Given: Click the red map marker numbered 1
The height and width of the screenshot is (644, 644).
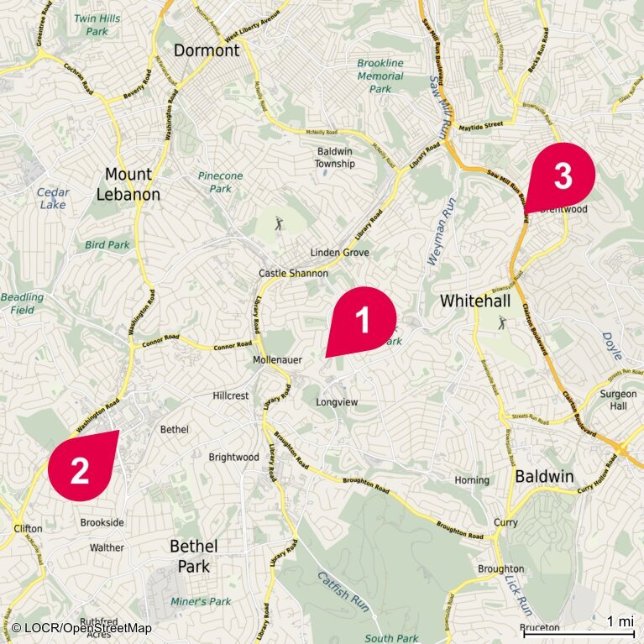Looking at the screenshot, I should point(361,322).
